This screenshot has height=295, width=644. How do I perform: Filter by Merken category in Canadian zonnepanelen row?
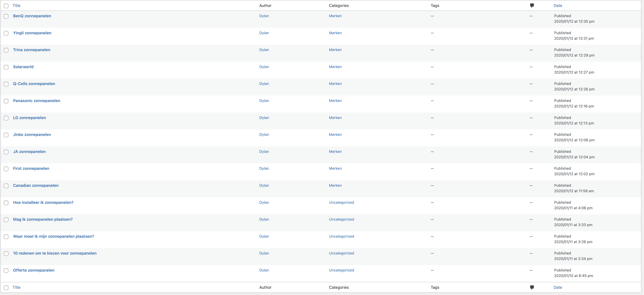tap(335, 186)
